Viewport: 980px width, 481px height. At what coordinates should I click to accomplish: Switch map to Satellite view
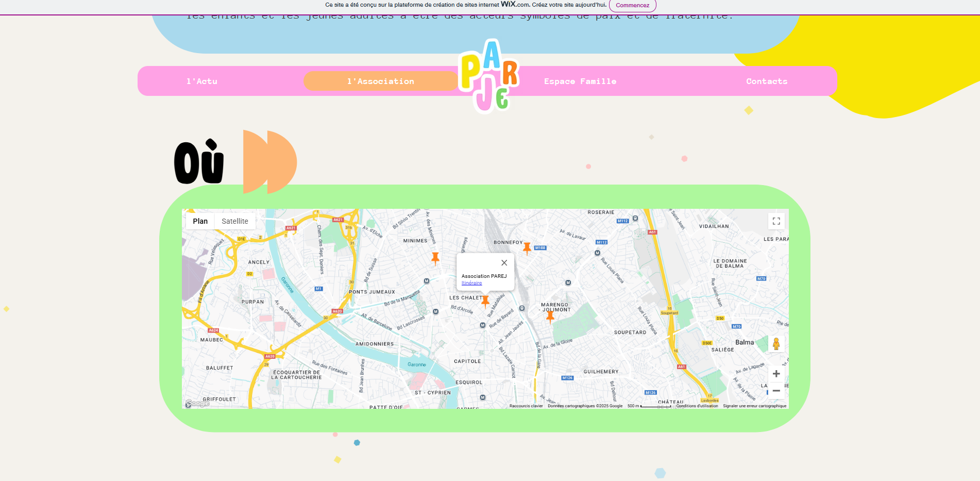(235, 221)
